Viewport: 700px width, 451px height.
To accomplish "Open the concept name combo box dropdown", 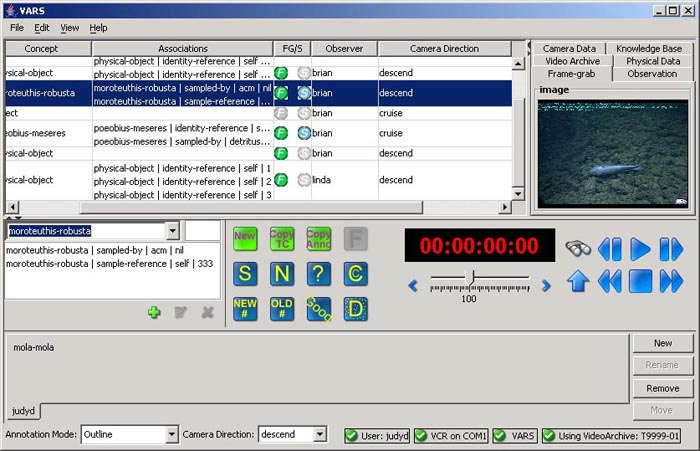I will click(x=172, y=231).
